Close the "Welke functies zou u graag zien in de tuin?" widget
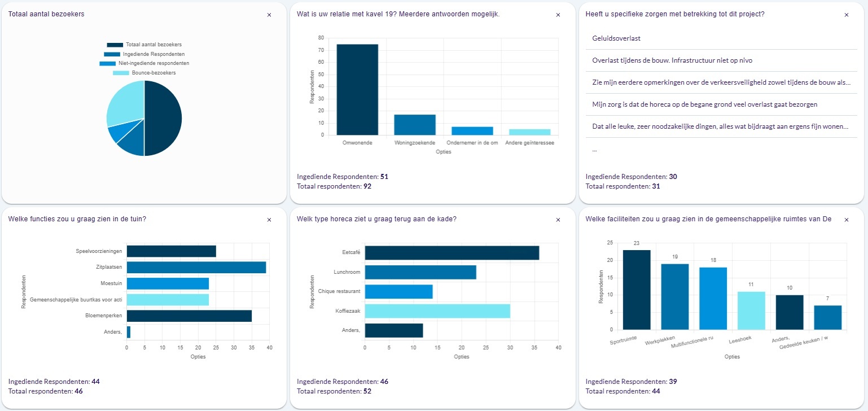The width and height of the screenshot is (868, 411). click(269, 220)
